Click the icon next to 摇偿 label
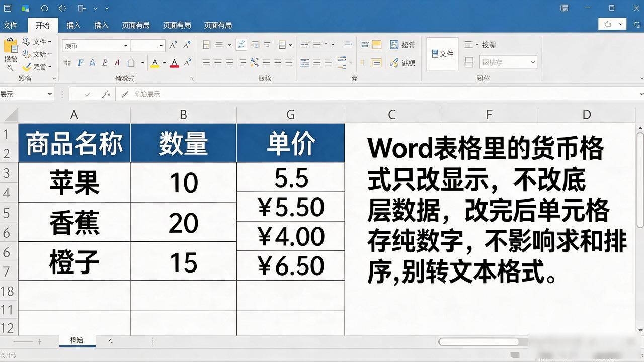The height and width of the screenshot is (362, 644). pos(394,45)
